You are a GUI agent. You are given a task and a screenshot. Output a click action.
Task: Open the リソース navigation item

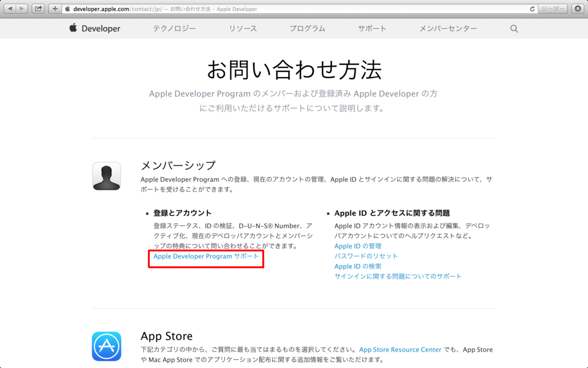(x=243, y=29)
